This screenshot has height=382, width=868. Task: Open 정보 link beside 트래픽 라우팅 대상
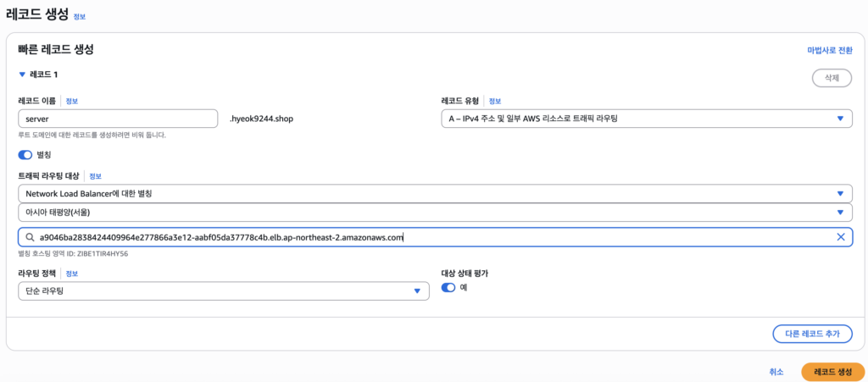(95, 176)
